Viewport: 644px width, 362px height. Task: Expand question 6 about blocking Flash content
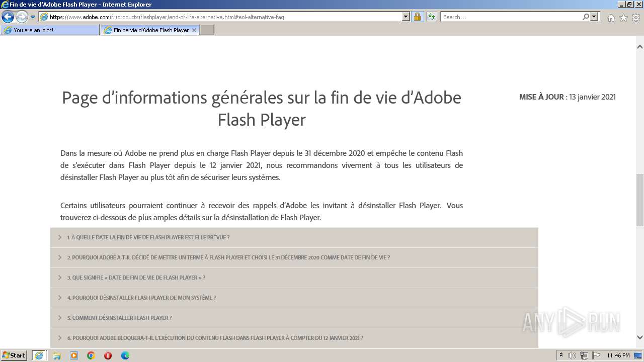point(294,338)
